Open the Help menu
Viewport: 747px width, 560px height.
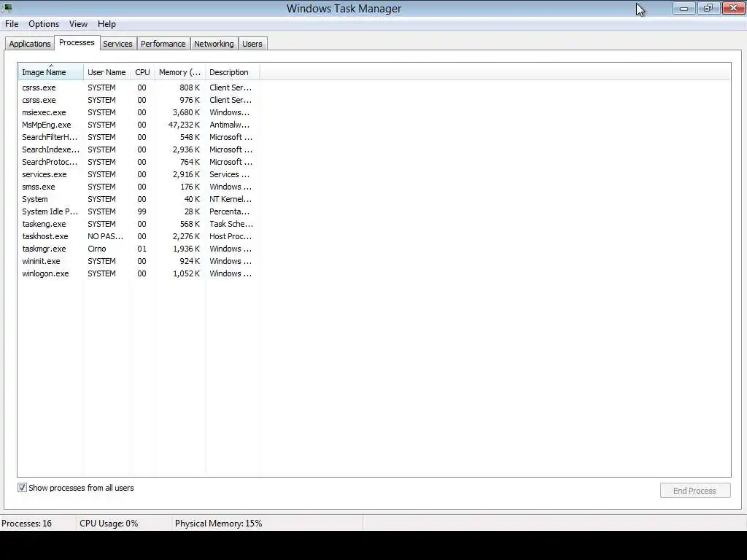(x=107, y=24)
